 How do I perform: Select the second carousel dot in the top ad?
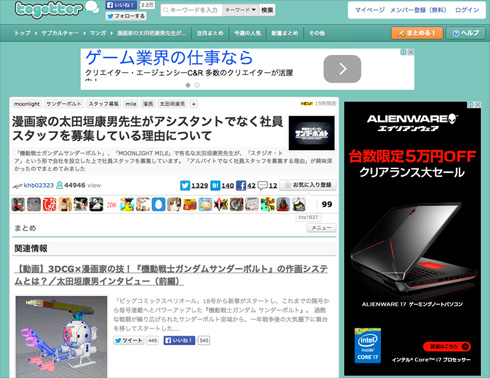point(197,85)
